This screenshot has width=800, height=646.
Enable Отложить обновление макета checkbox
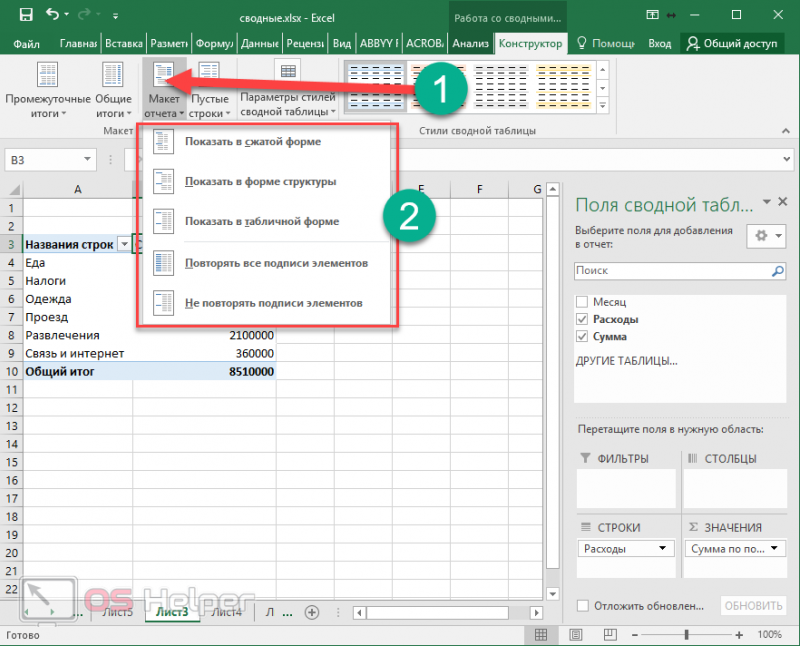pos(583,606)
